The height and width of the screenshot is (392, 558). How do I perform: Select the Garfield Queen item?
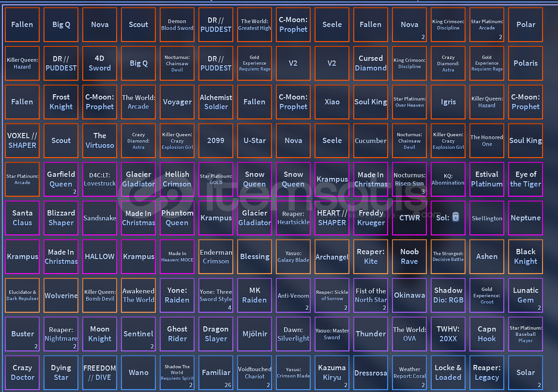61,179
